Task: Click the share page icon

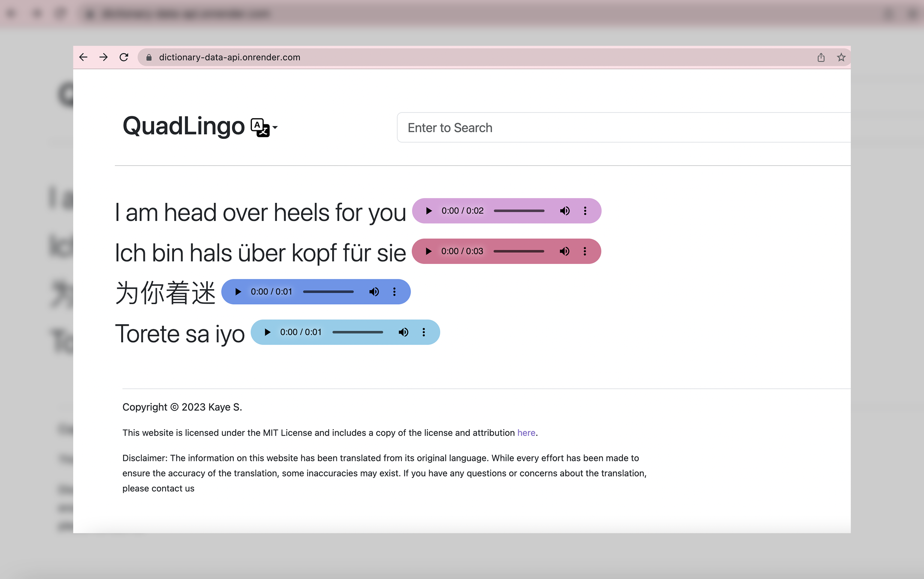Action: [x=821, y=57]
